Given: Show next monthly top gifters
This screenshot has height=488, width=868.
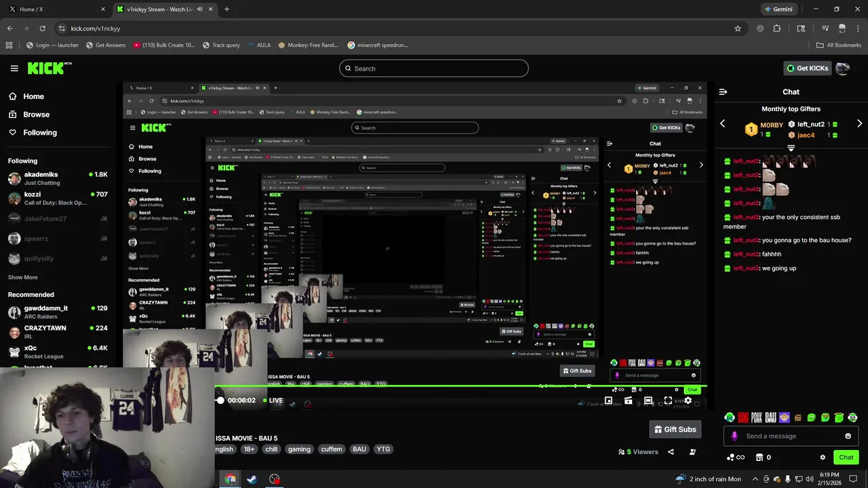Looking at the screenshot, I should (859, 124).
